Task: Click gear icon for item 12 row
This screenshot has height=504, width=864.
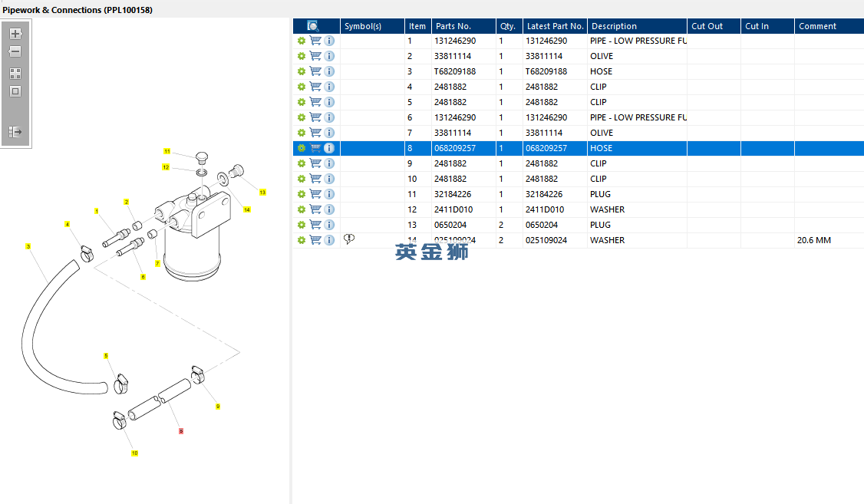Action: (x=302, y=210)
